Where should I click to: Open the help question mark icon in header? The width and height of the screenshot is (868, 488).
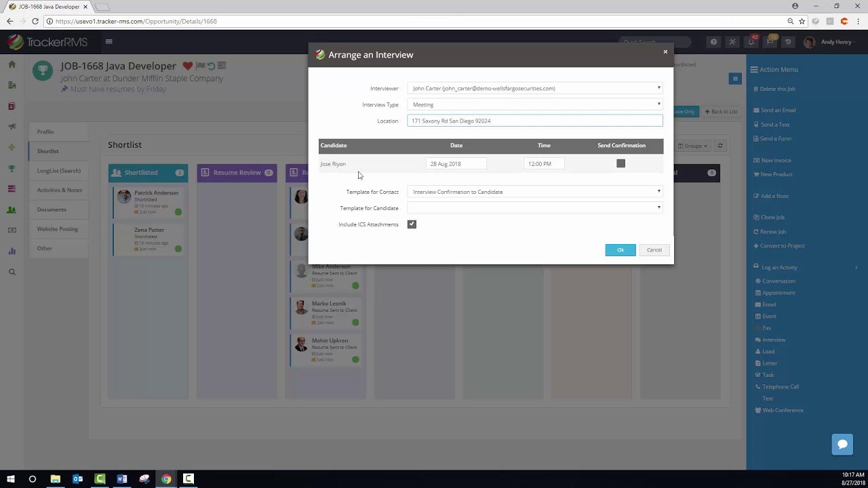pyautogui.click(x=713, y=42)
